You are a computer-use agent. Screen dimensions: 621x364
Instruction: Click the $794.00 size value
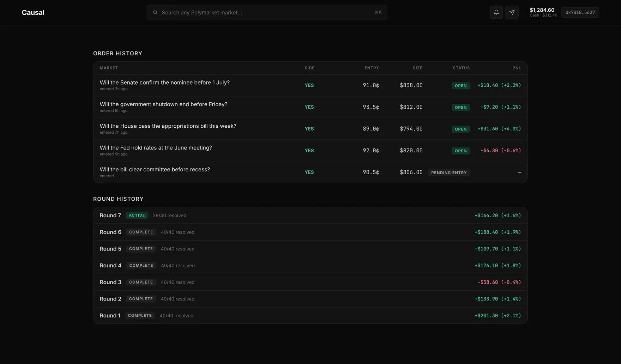point(411,129)
